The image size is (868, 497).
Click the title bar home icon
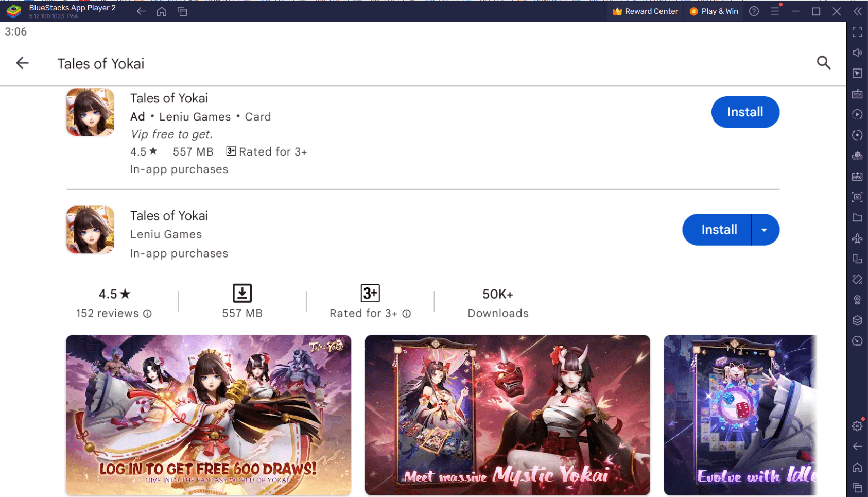coord(162,11)
